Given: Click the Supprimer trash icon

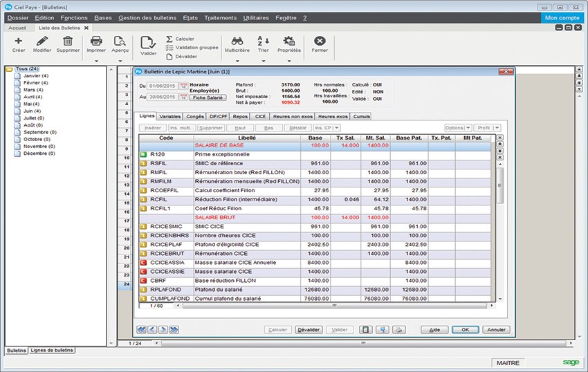Looking at the screenshot, I should (68, 41).
